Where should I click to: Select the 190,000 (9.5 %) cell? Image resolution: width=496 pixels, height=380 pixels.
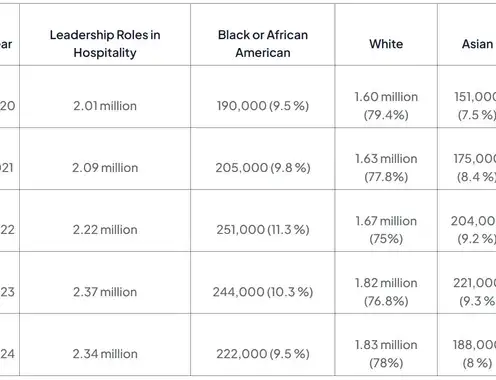pos(263,106)
